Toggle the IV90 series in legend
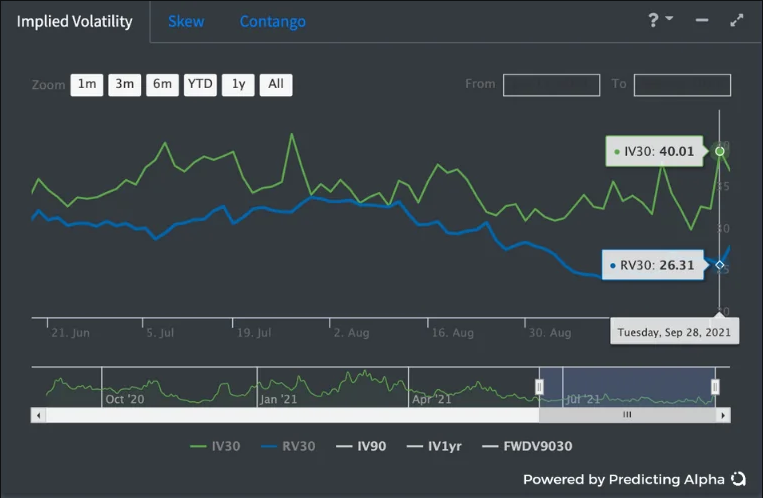 click(361, 446)
